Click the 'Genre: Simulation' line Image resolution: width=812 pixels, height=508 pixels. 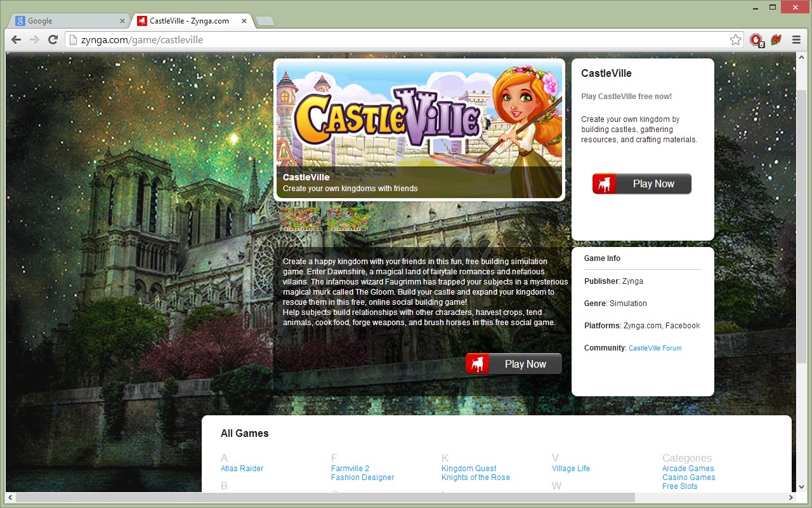coord(615,304)
